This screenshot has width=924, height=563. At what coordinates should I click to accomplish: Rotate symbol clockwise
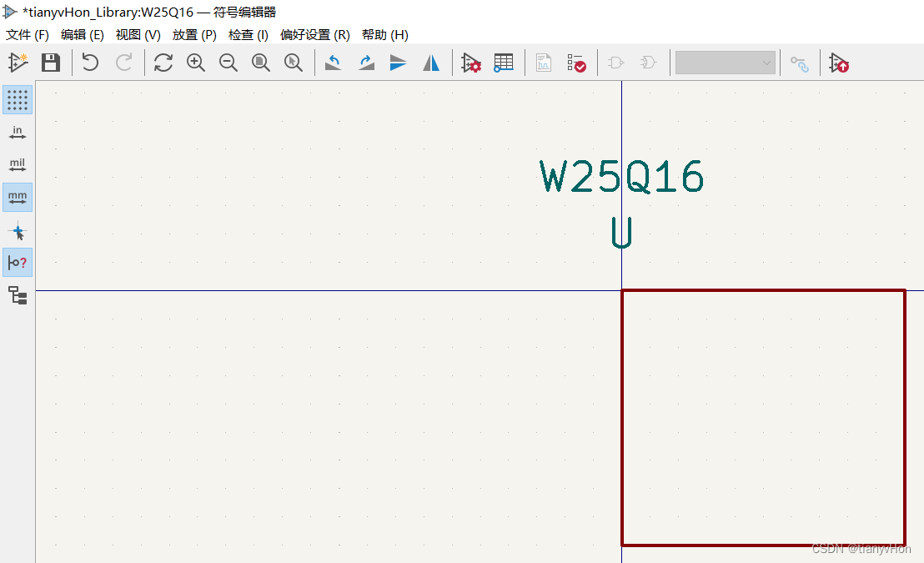(x=366, y=63)
